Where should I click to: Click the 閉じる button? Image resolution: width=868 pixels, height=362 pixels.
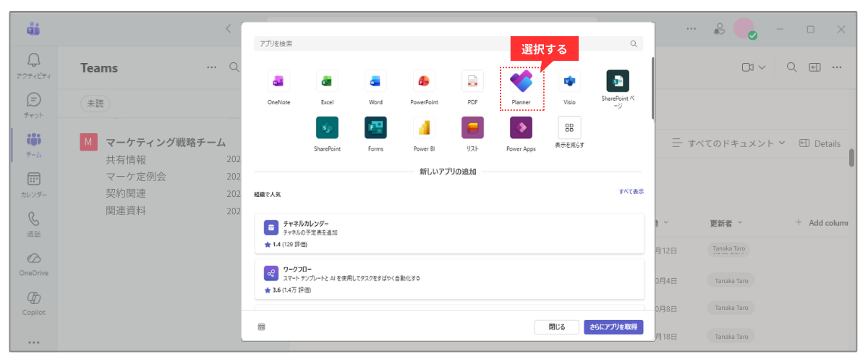tap(556, 327)
